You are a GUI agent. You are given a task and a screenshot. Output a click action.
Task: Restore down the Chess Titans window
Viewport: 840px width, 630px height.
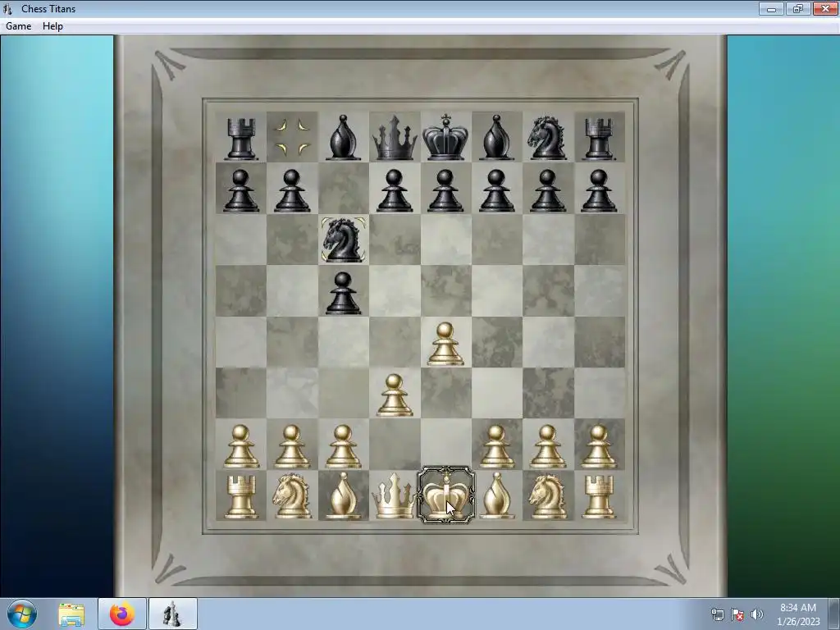pos(798,8)
